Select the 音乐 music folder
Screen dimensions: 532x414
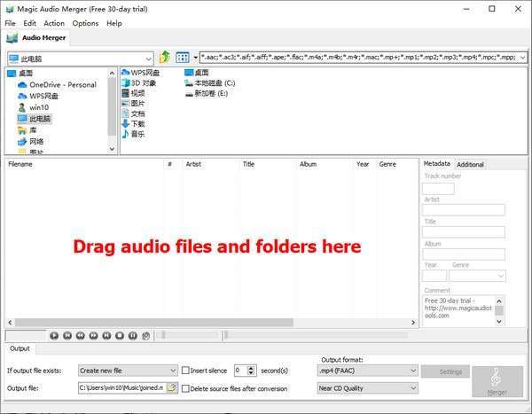point(137,134)
